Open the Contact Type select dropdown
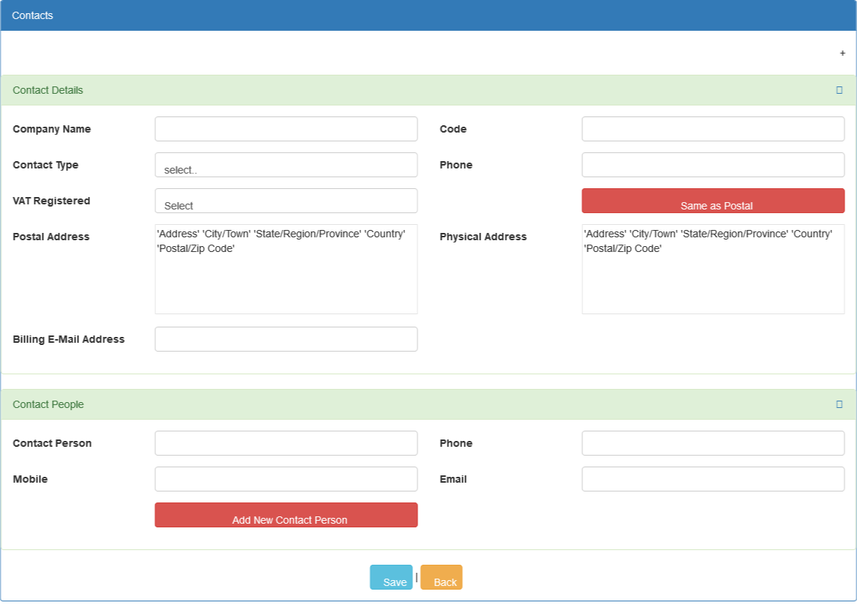Screen dimensions: 857x616 pos(286,165)
